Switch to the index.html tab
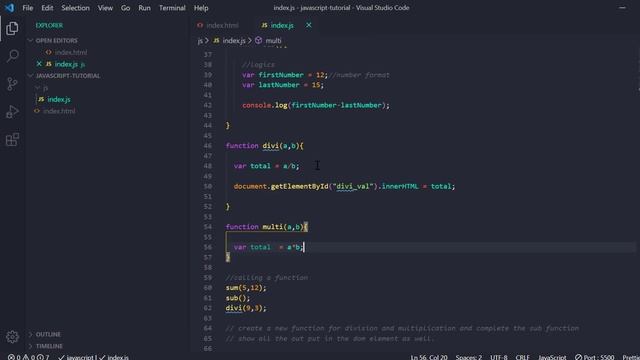 pos(222,25)
